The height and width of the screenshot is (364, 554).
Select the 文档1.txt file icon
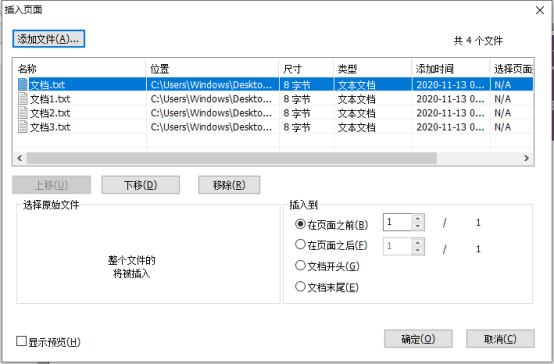pos(23,99)
